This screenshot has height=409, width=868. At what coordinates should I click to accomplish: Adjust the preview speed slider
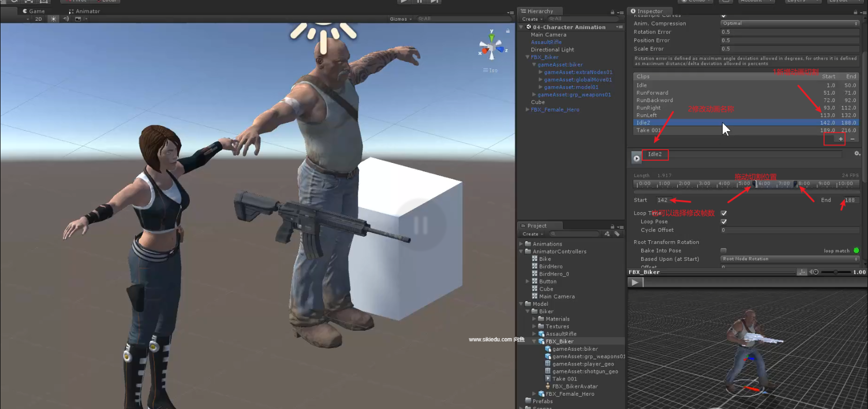[x=835, y=272]
